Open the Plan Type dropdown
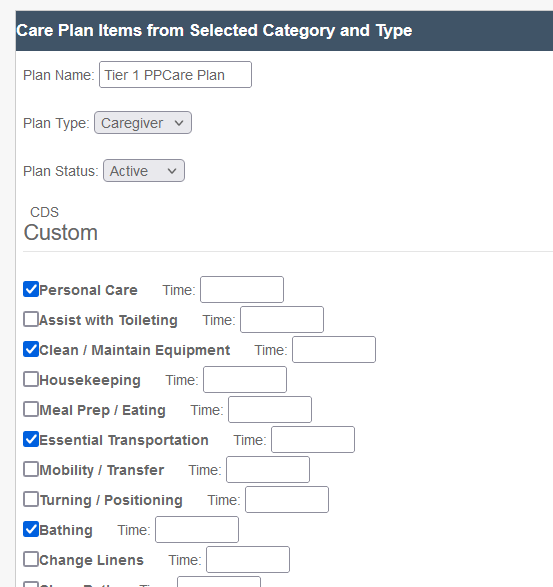The height and width of the screenshot is (587, 553). (143, 123)
